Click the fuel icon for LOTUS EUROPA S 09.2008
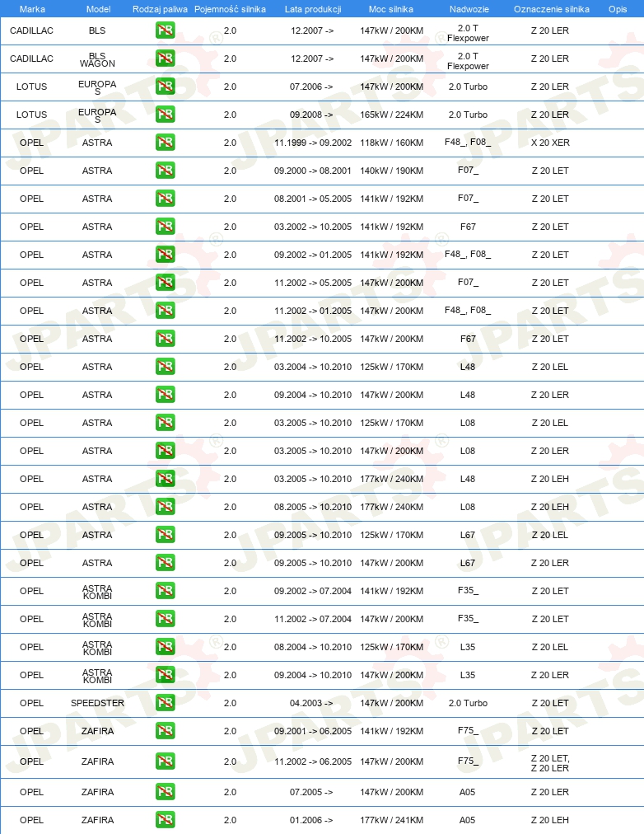This screenshot has width=644, height=834. [166, 115]
